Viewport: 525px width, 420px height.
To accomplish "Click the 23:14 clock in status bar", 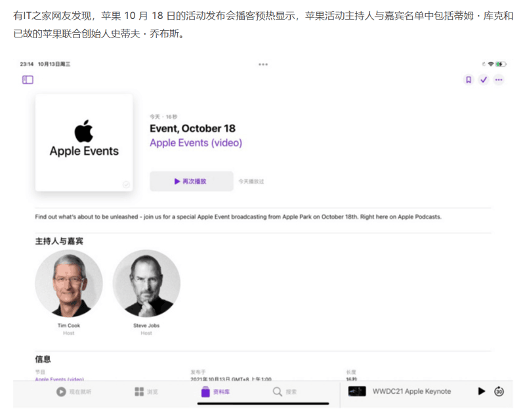I will point(27,64).
